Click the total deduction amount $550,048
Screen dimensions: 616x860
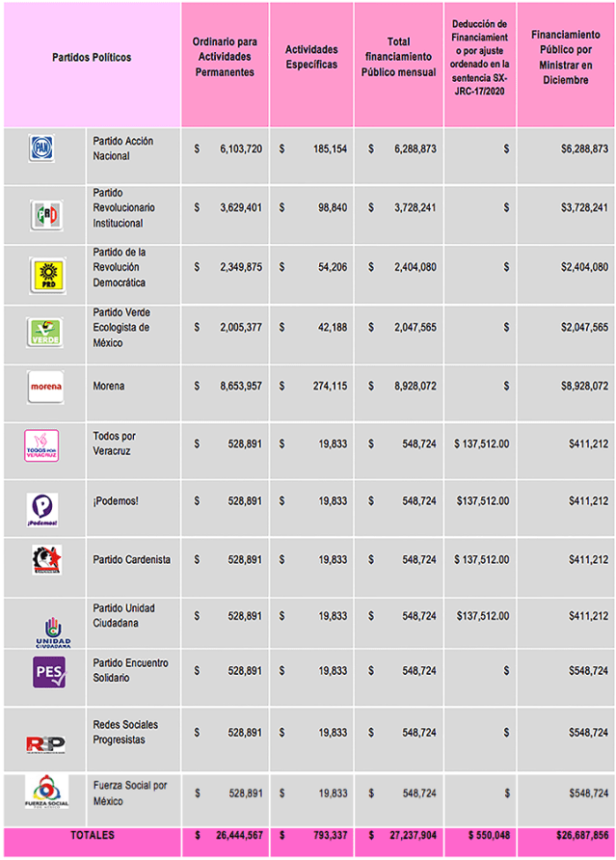[480, 835]
